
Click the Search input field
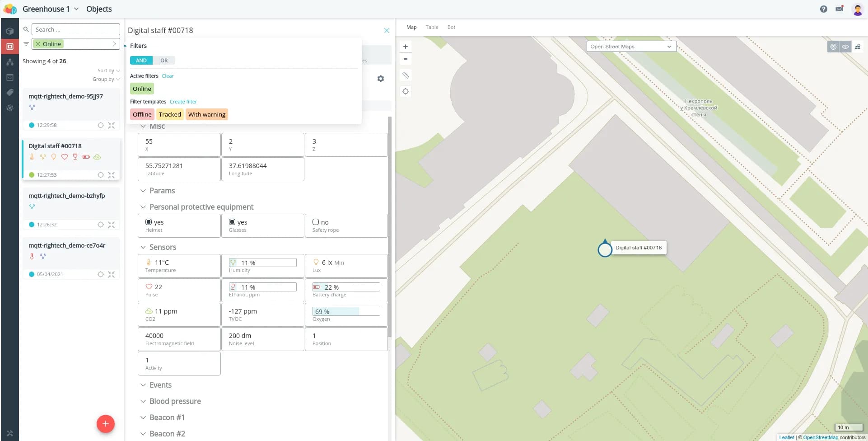75,29
